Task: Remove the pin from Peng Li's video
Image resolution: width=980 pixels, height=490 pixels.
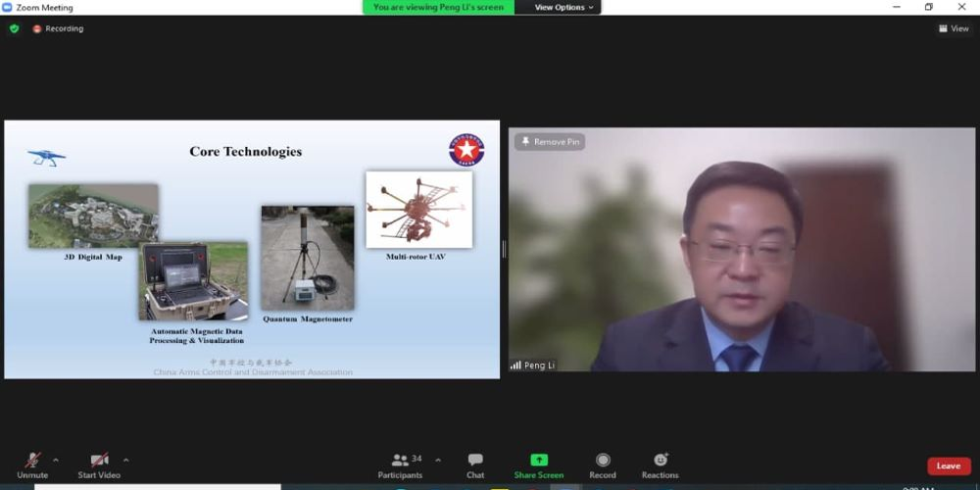Action: [x=550, y=142]
